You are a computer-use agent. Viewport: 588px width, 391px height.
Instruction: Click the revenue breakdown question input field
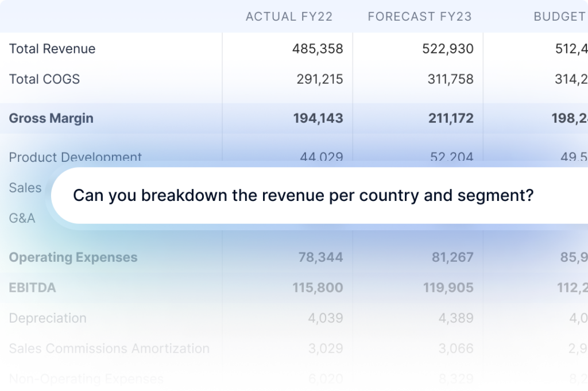[x=303, y=196]
